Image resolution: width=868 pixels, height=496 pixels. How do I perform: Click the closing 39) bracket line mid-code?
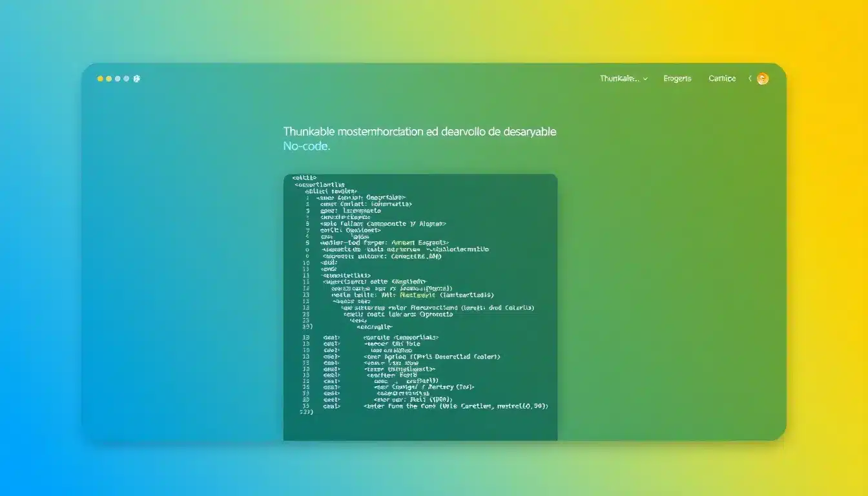(307, 327)
